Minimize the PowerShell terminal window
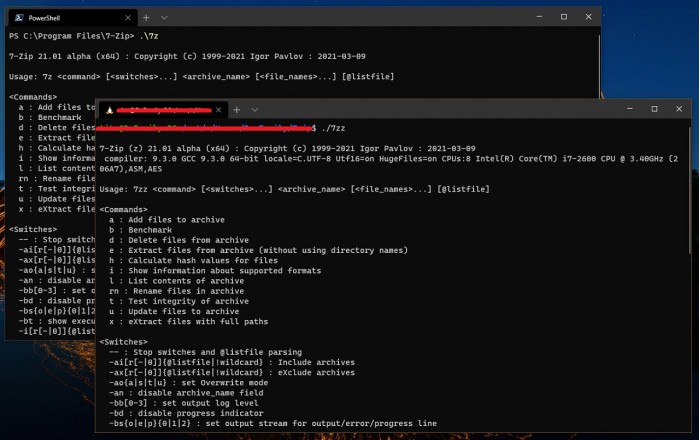Viewport: 700px width, 440px height. click(x=539, y=17)
